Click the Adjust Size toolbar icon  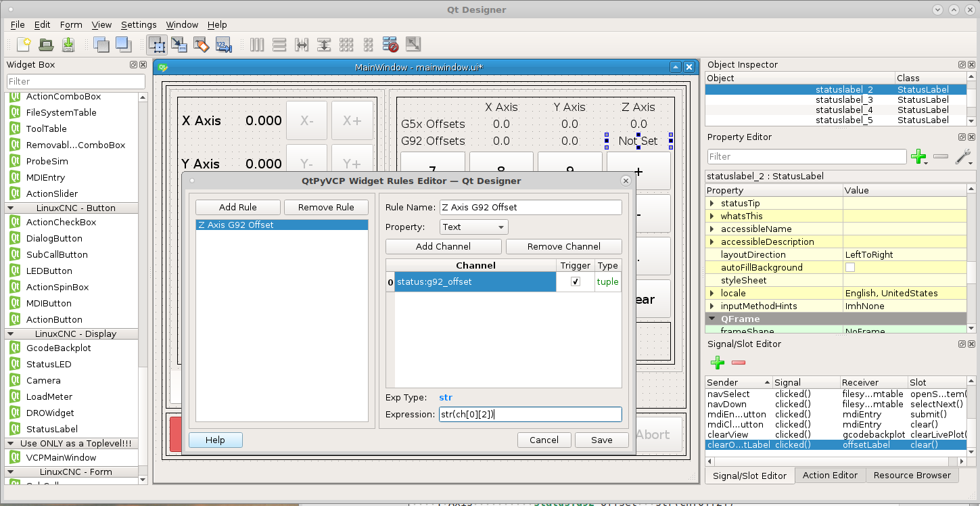tap(413, 45)
